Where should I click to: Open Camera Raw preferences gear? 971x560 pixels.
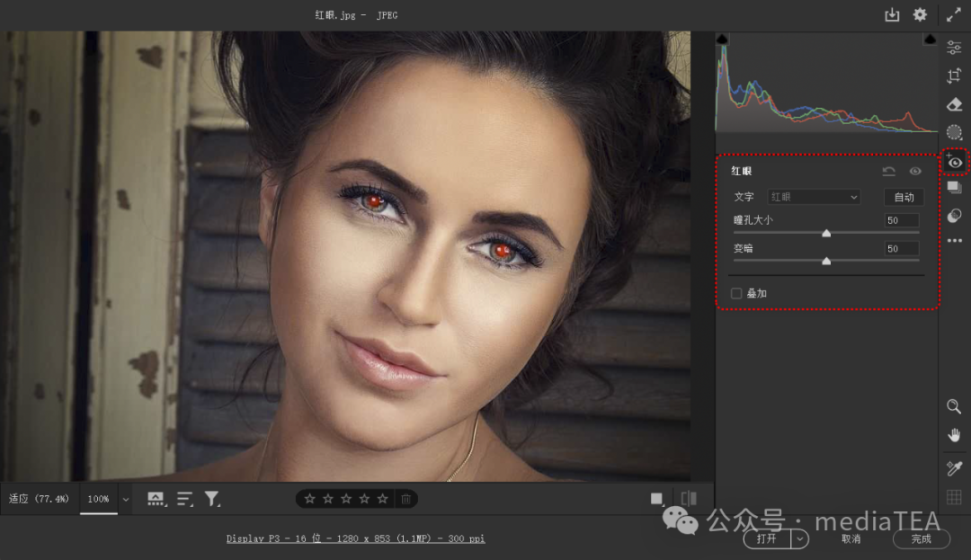(x=921, y=15)
